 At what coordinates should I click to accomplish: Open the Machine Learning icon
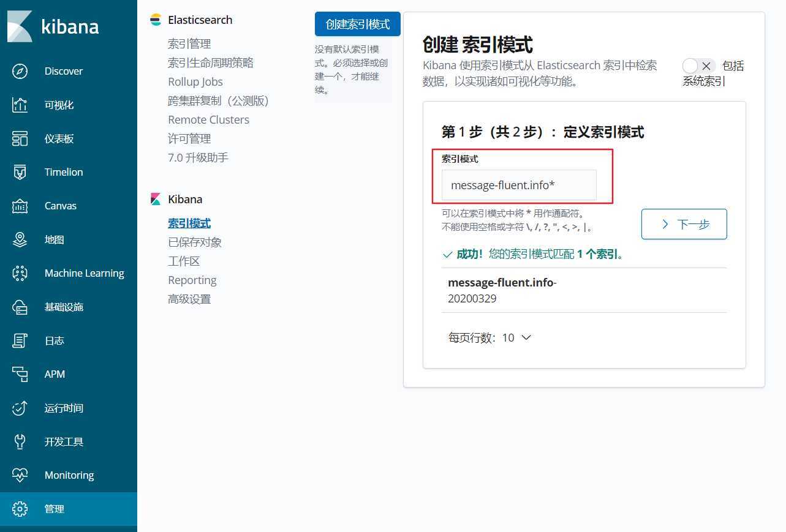click(20, 273)
